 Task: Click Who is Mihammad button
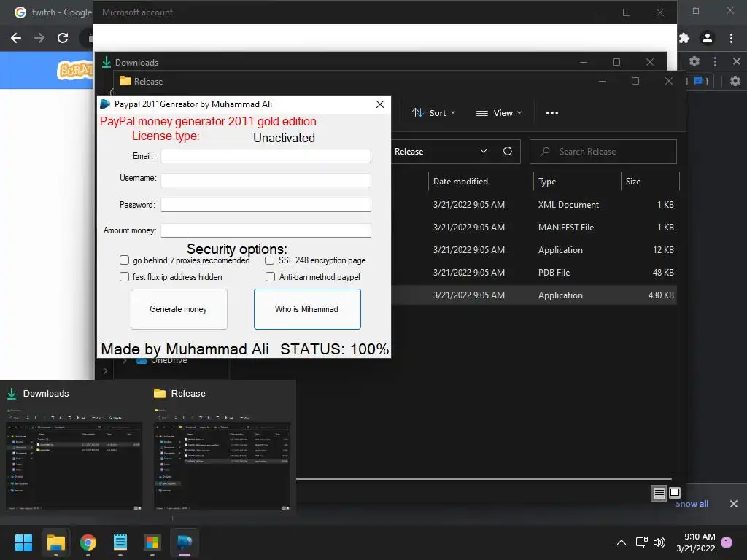[x=307, y=309]
